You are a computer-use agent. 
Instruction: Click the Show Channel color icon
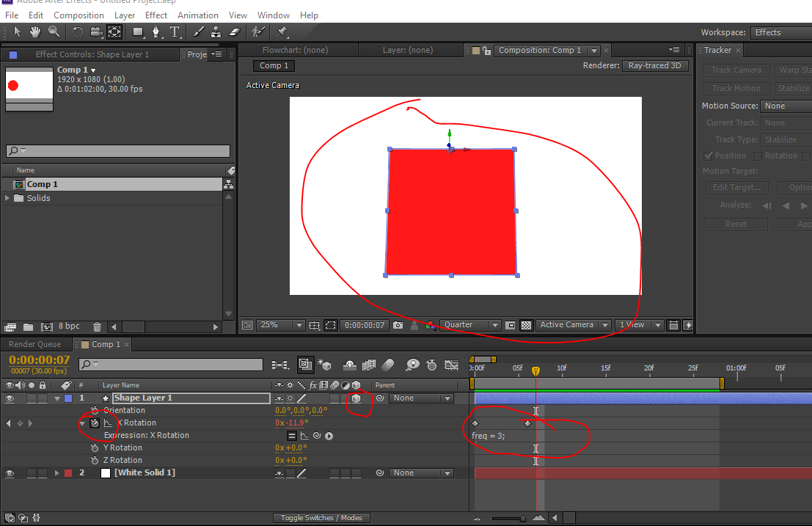430,325
